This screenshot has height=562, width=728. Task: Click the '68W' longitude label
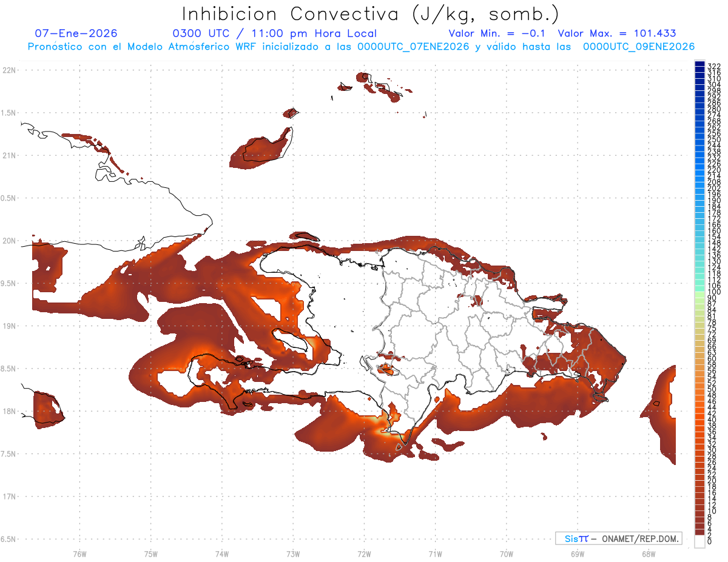[x=649, y=554]
